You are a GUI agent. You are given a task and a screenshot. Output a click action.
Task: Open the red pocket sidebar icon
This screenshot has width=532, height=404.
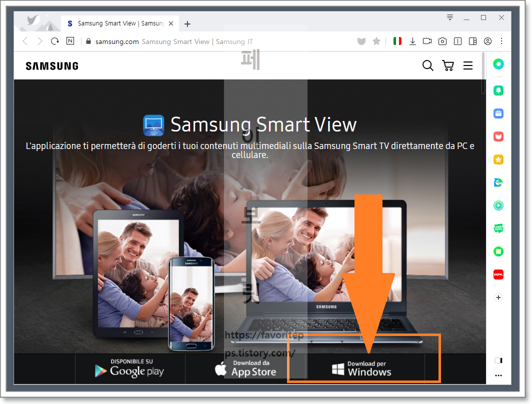(x=498, y=136)
